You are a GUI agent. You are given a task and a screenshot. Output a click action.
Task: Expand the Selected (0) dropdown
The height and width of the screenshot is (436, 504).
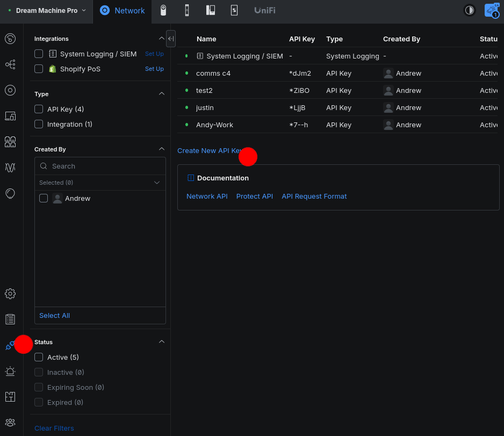click(157, 183)
